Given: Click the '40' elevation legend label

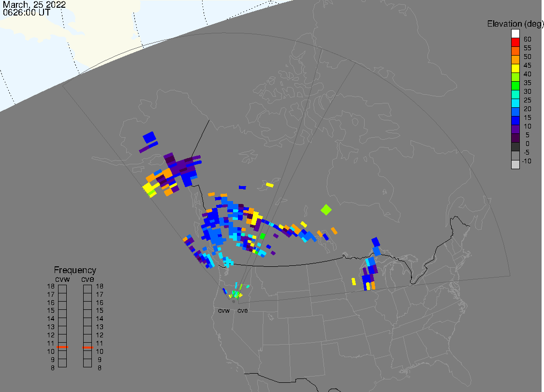Looking at the screenshot, I should coord(528,74).
